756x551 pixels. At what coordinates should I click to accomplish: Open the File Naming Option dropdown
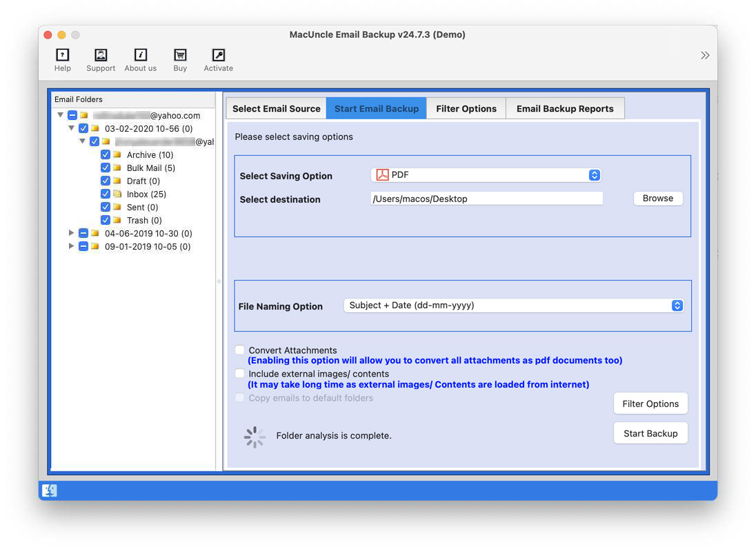click(513, 305)
